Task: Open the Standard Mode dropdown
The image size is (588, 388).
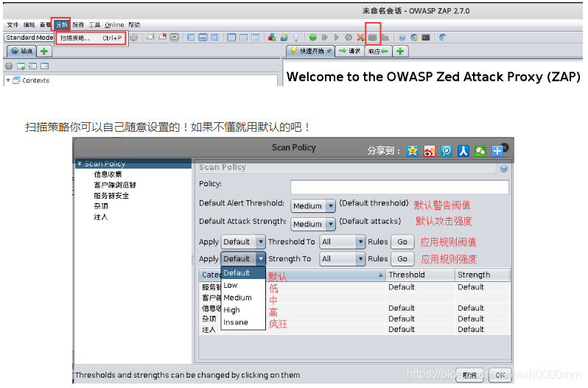Action: pyautogui.click(x=29, y=38)
